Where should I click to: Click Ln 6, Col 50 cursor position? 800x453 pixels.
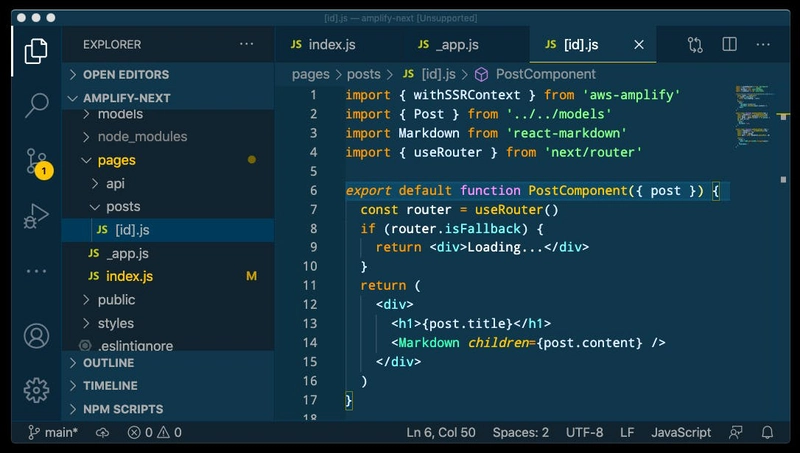pyautogui.click(x=441, y=433)
